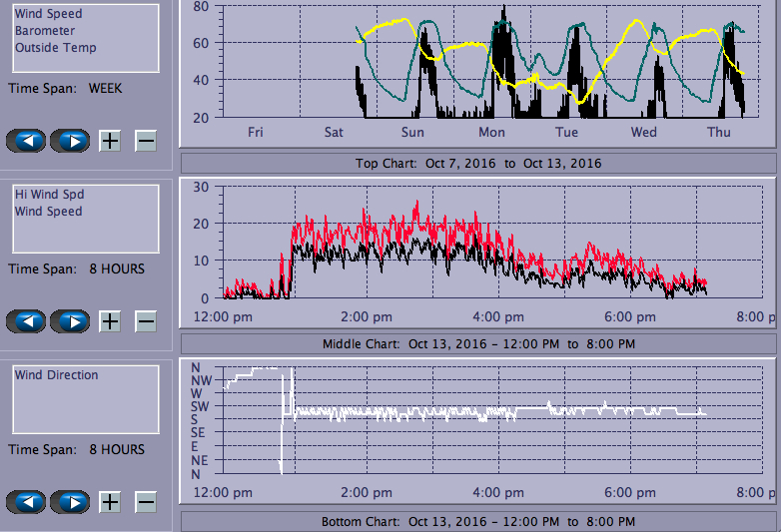
Task: Zoom in the top chart time span
Action: click(x=110, y=141)
